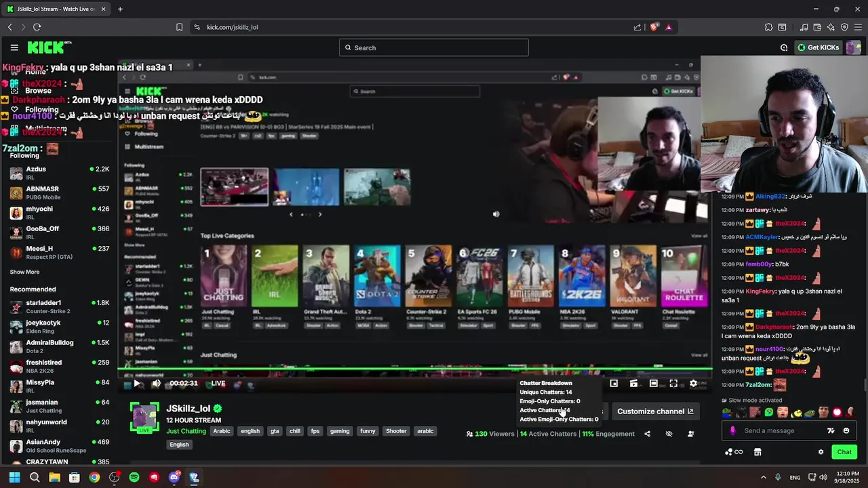The image size is (868, 488).
Task: Open the Just Chatting category link
Action: pyautogui.click(x=186, y=431)
